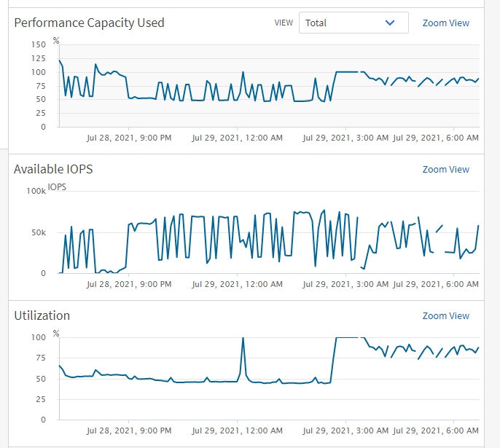Click the Performance Capacity Used chart title
Viewport: 500px width, 448px height.
pos(89,23)
